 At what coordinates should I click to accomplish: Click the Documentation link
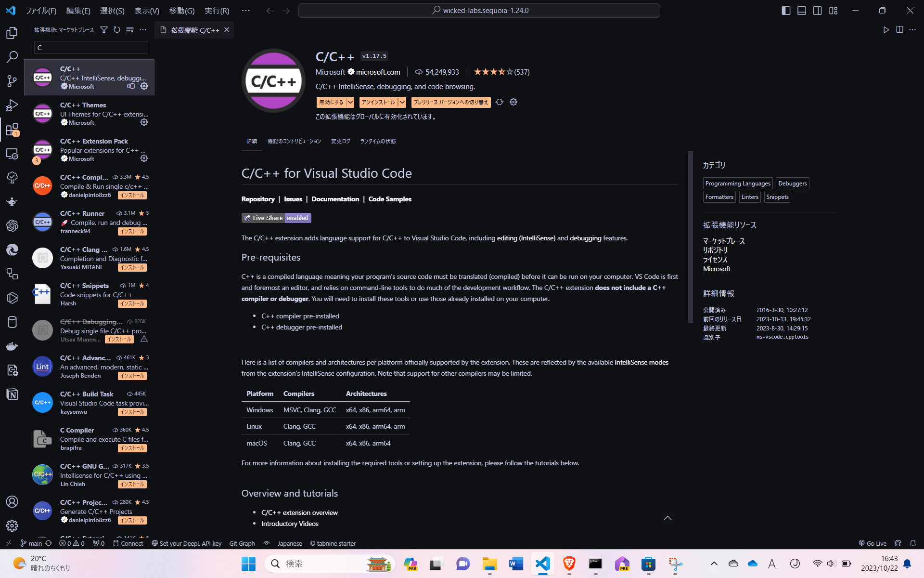click(335, 199)
